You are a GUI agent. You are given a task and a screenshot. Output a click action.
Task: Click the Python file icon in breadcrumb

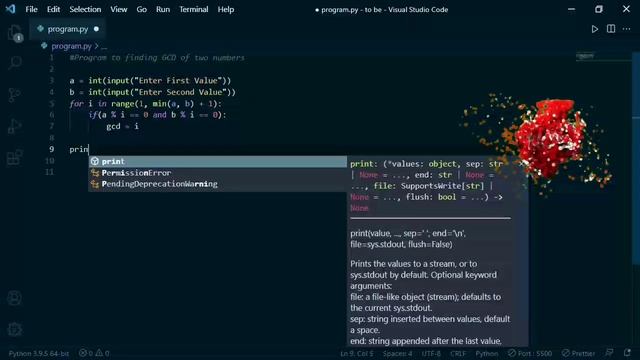pyautogui.click(x=44, y=46)
